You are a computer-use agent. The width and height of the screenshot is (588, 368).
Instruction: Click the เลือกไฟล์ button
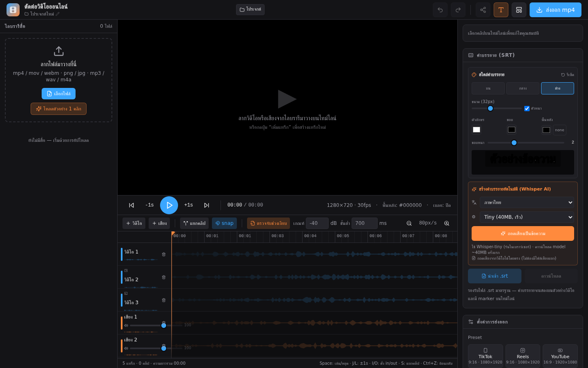tap(58, 94)
